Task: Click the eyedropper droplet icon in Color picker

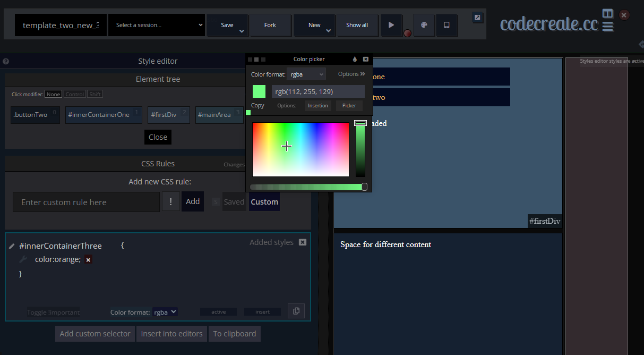Action: coord(355,59)
